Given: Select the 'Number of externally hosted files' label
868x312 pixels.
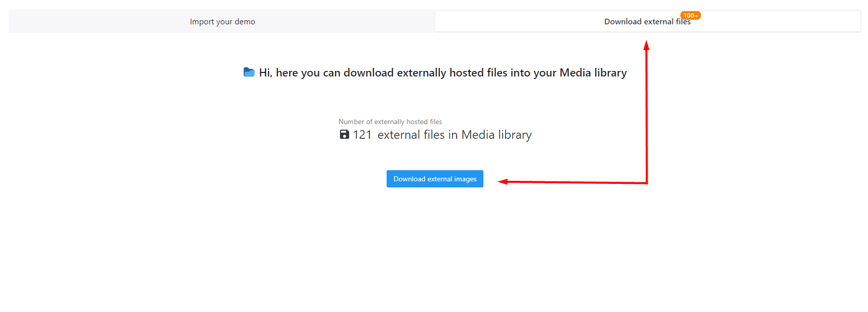Looking at the screenshot, I should click(x=390, y=122).
